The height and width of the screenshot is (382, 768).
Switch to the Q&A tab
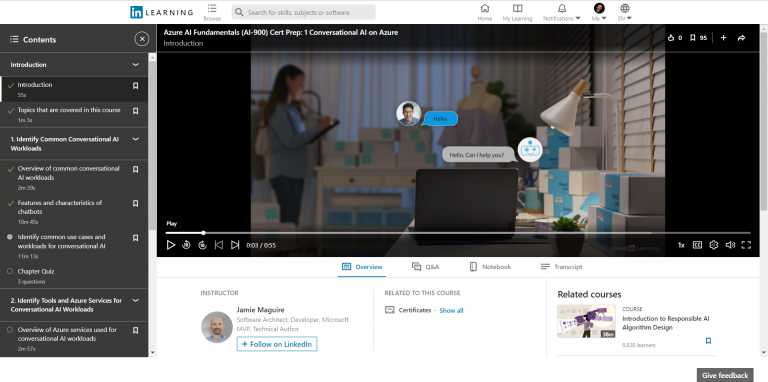(425, 267)
